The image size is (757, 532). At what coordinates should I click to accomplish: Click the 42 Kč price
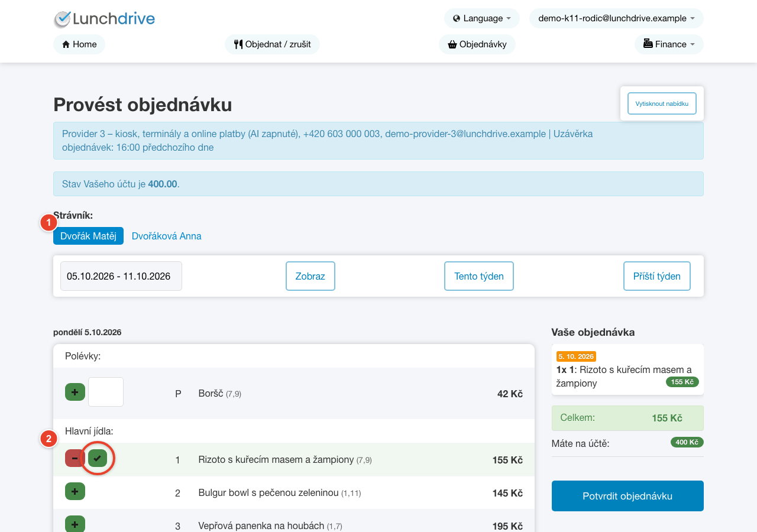point(510,394)
